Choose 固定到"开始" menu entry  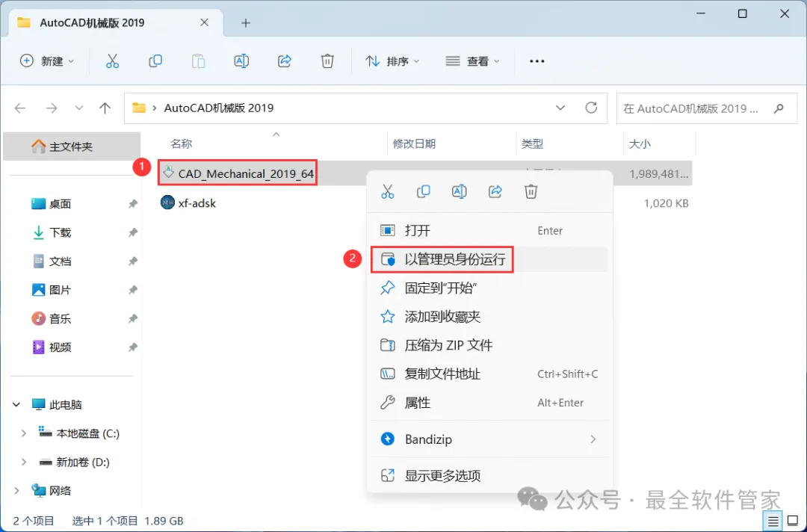pos(489,288)
